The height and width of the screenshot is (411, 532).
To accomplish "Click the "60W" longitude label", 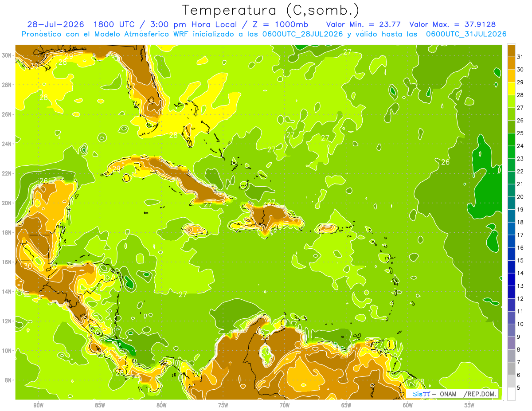I will (408, 405).
